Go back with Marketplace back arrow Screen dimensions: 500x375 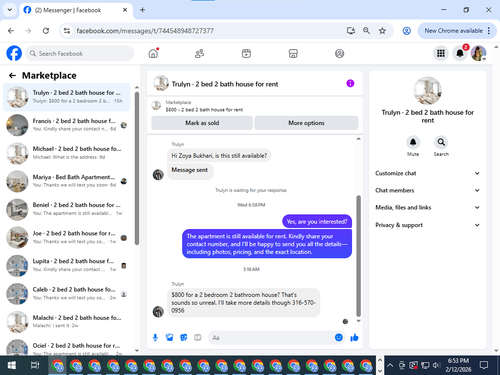tap(12, 76)
